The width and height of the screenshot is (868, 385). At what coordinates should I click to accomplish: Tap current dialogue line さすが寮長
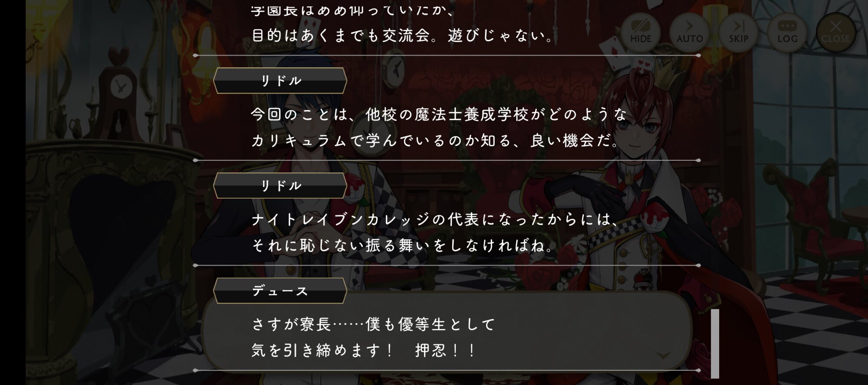(373, 324)
